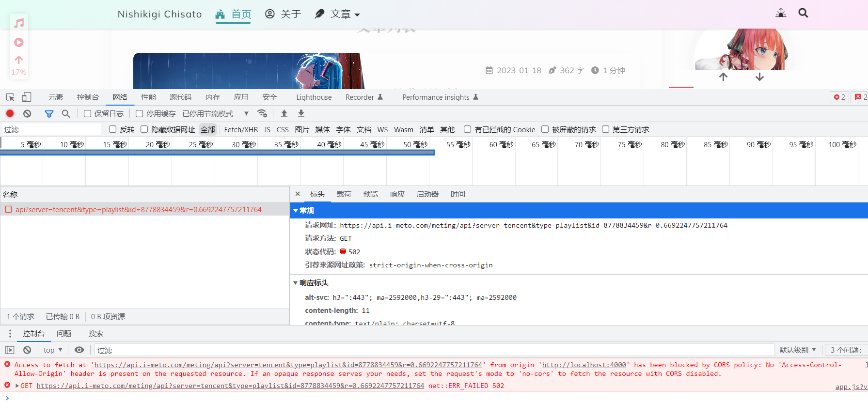Click the localhost:4000 link in console error
The width and height of the screenshot is (868, 403).
click(584, 365)
